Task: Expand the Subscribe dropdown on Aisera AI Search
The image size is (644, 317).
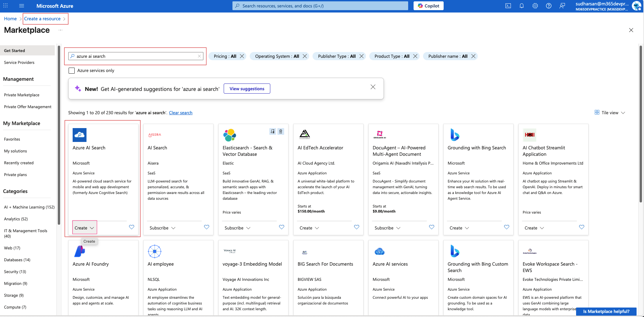Action: coord(162,228)
